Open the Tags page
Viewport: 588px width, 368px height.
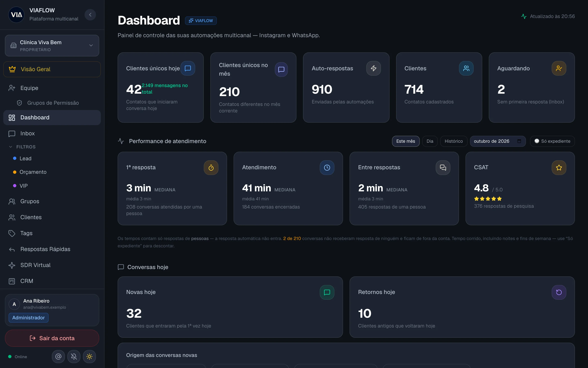pyautogui.click(x=52, y=233)
